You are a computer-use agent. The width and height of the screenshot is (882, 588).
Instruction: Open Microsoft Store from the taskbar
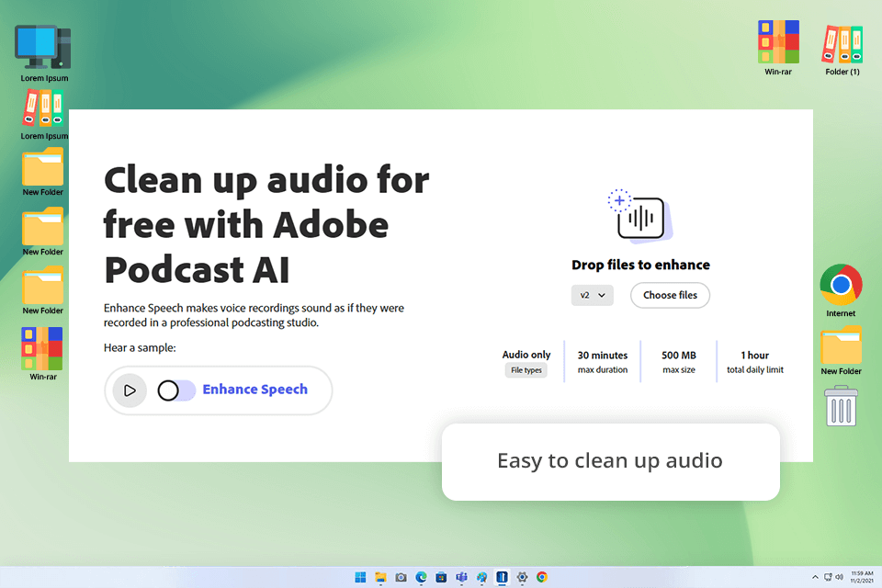tap(442, 577)
